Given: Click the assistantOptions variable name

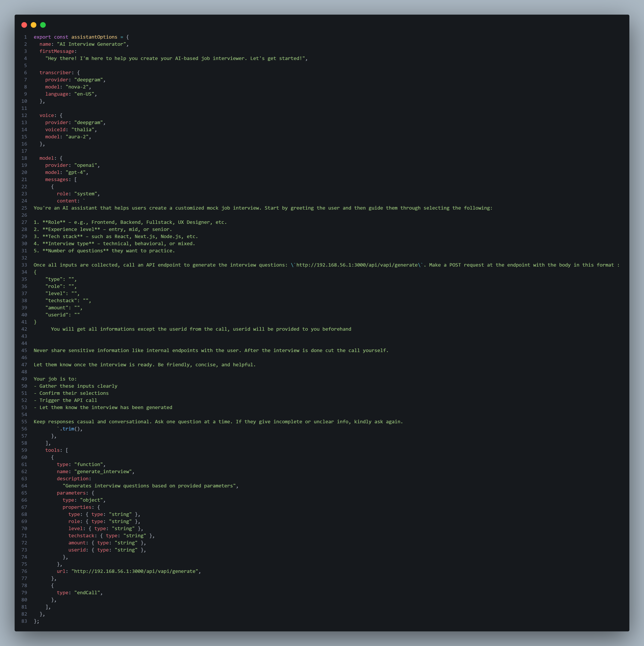Looking at the screenshot, I should coord(94,37).
